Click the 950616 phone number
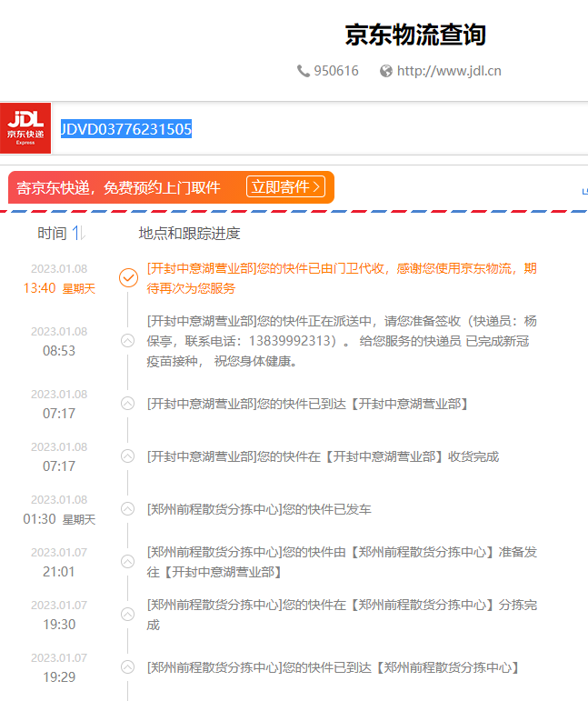588x701 pixels. tap(336, 71)
